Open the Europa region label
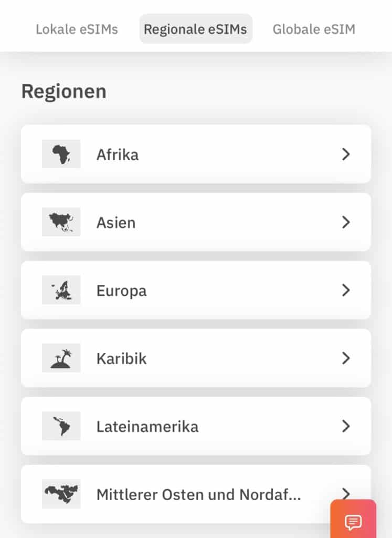The height and width of the screenshot is (538, 392). click(122, 291)
